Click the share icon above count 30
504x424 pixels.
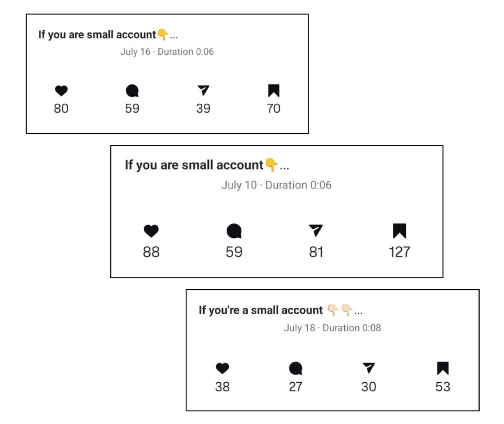369,368
